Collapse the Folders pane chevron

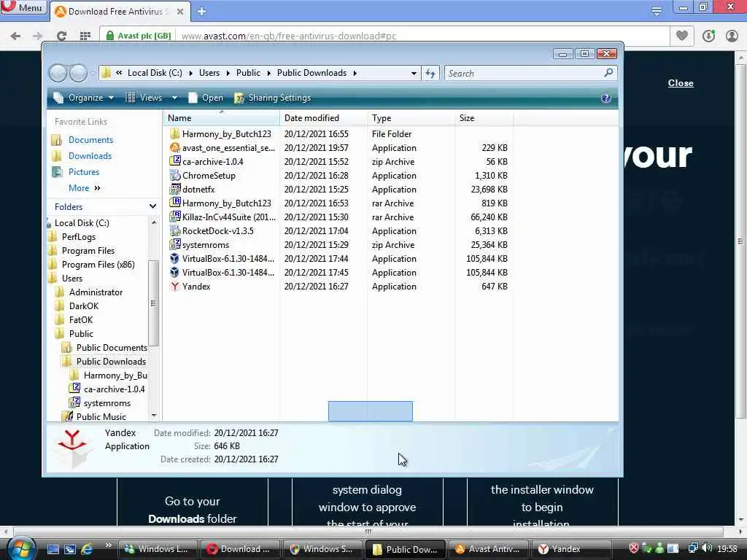152,206
